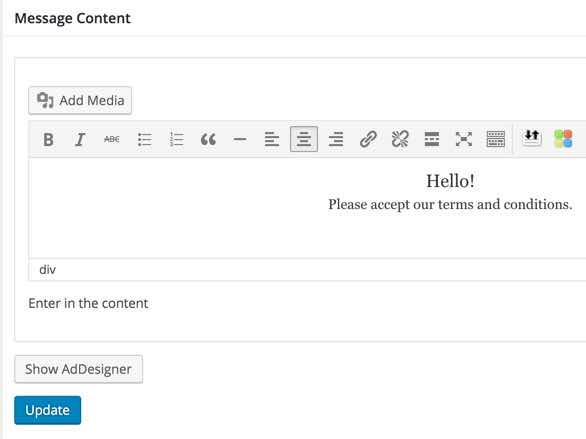This screenshot has width=586, height=439.
Task: Insert horizontal line
Action: (x=240, y=140)
